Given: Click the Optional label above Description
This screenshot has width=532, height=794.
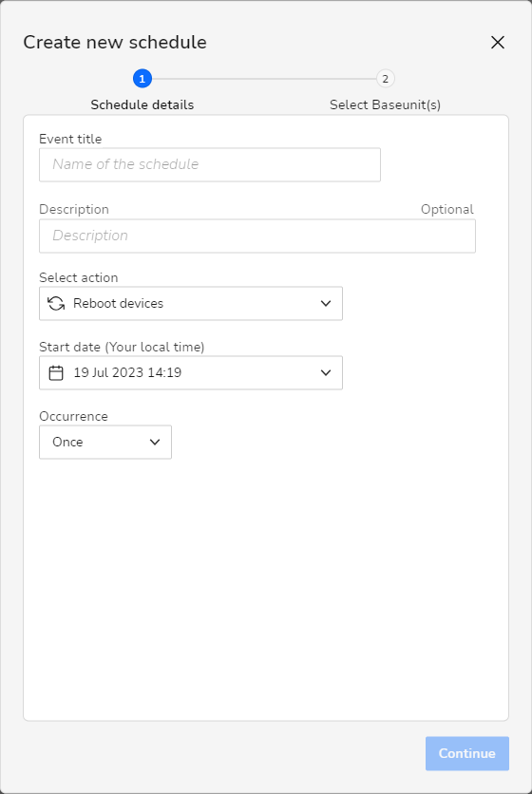Looking at the screenshot, I should (447, 209).
